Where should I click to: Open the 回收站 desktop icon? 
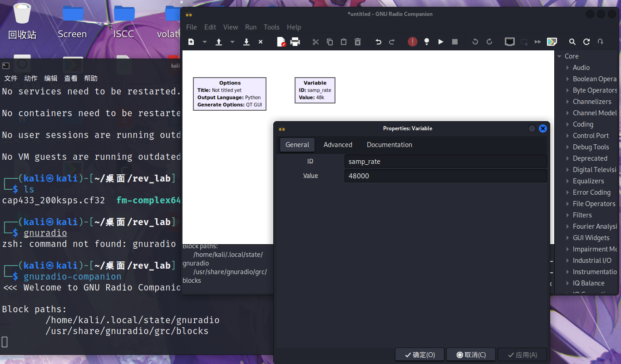coord(22,21)
